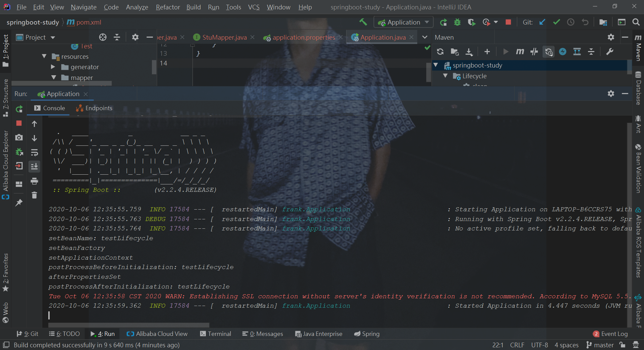Click the CRLF line separator indicator
This screenshot has width=644, height=350.
coord(517,345)
